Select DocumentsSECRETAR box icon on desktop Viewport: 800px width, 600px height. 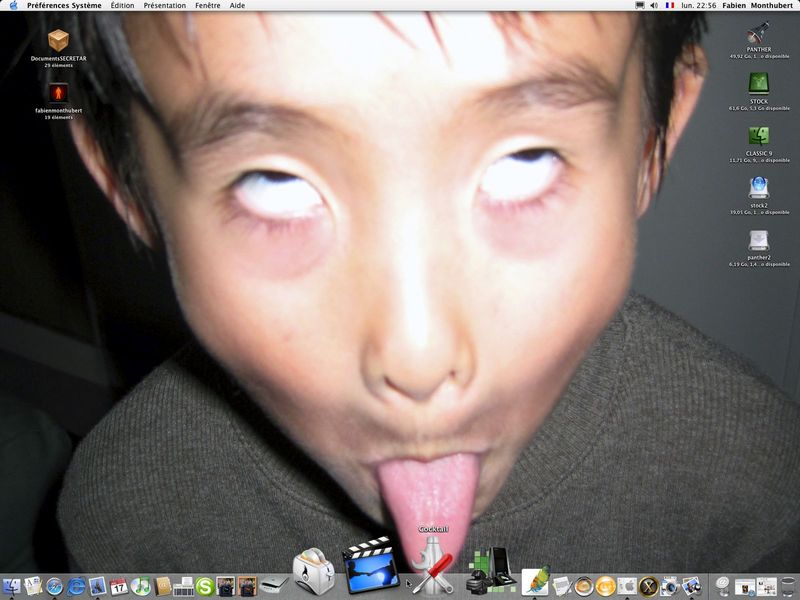coord(58,40)
